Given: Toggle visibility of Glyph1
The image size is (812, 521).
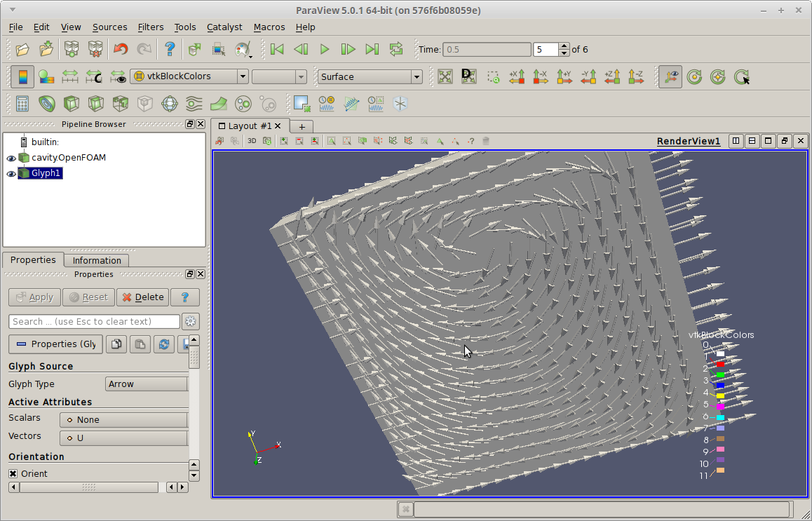Looking at the screenshot, I should click(11, 174).
